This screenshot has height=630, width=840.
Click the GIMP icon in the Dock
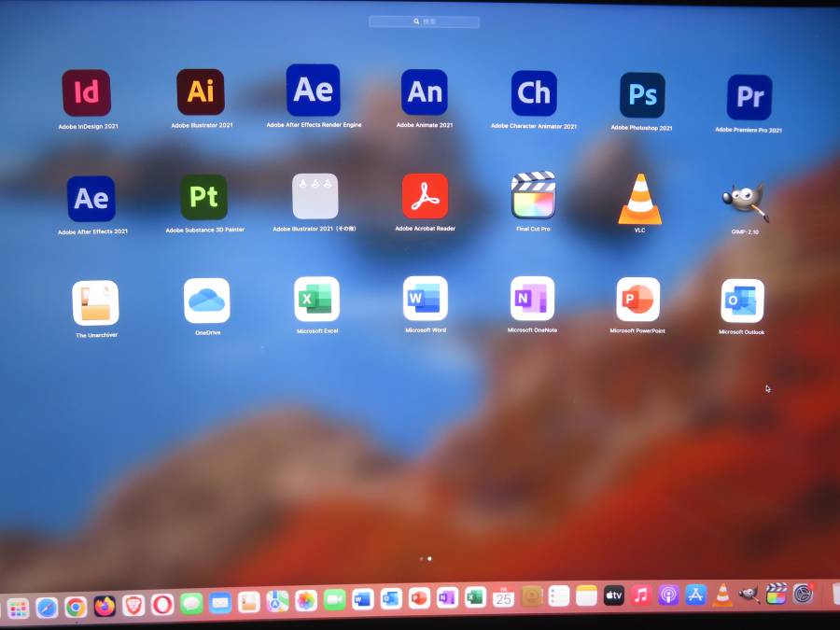click(749, 595)
